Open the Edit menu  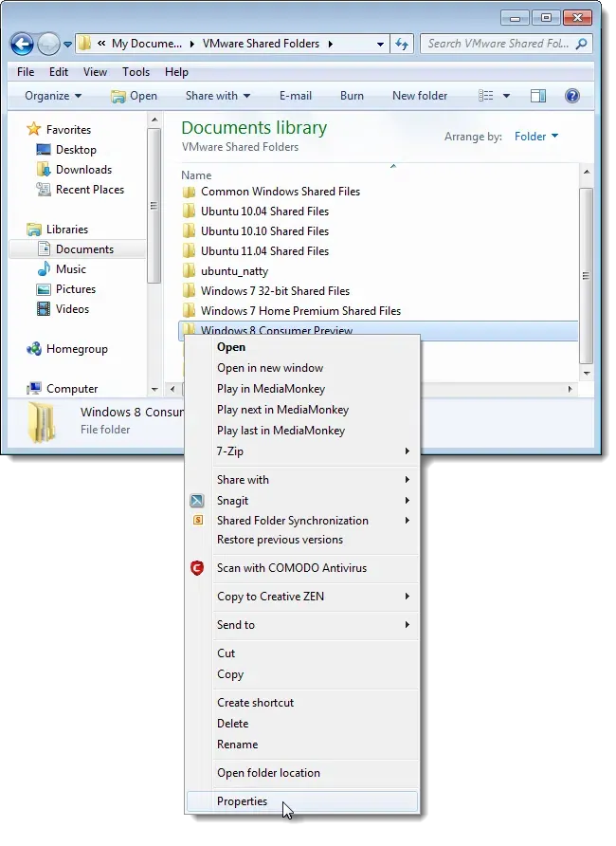[58, 72]
